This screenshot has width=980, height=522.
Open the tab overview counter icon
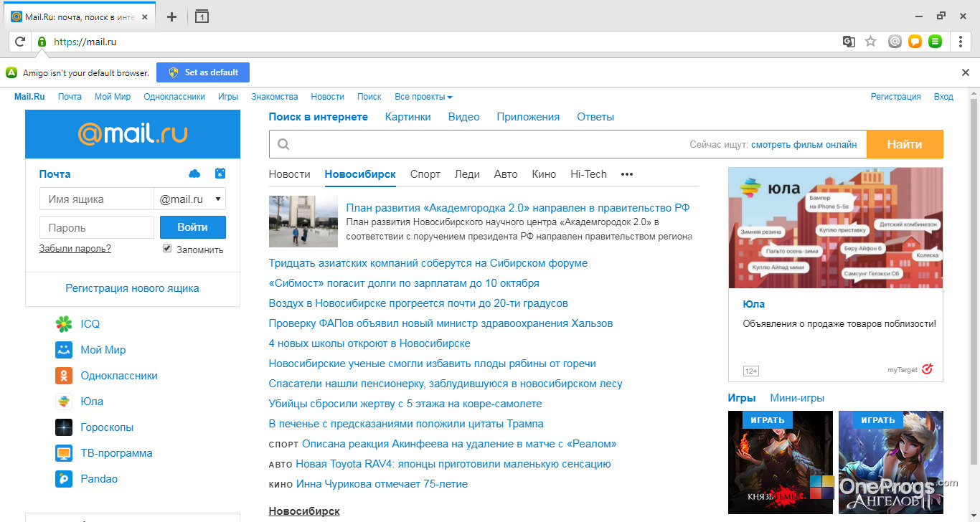(202, 16)
